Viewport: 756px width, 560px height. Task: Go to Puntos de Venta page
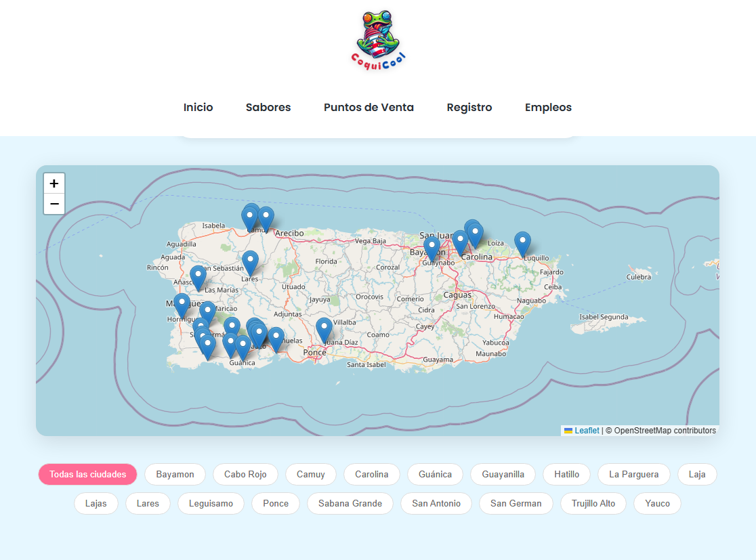(x=369, y=107)
